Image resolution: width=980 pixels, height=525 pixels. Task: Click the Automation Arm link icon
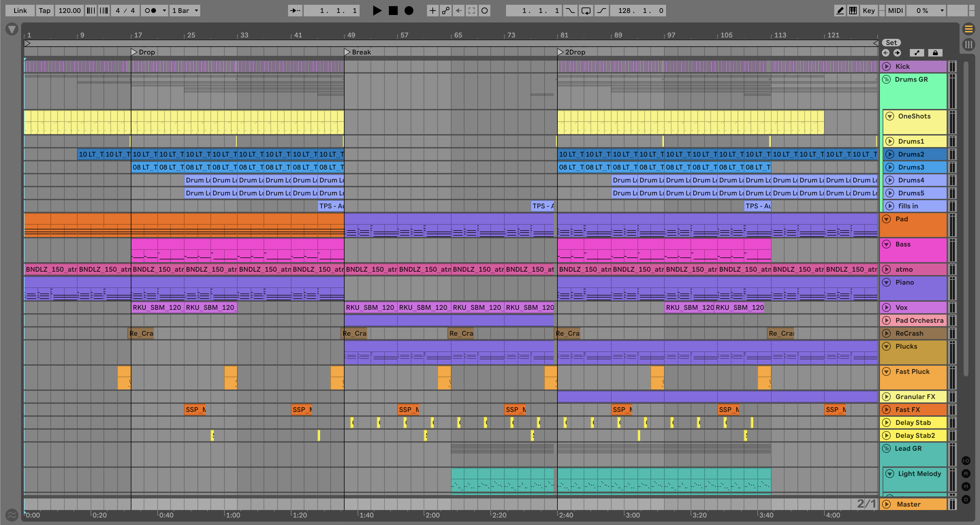tap(445, 11)
